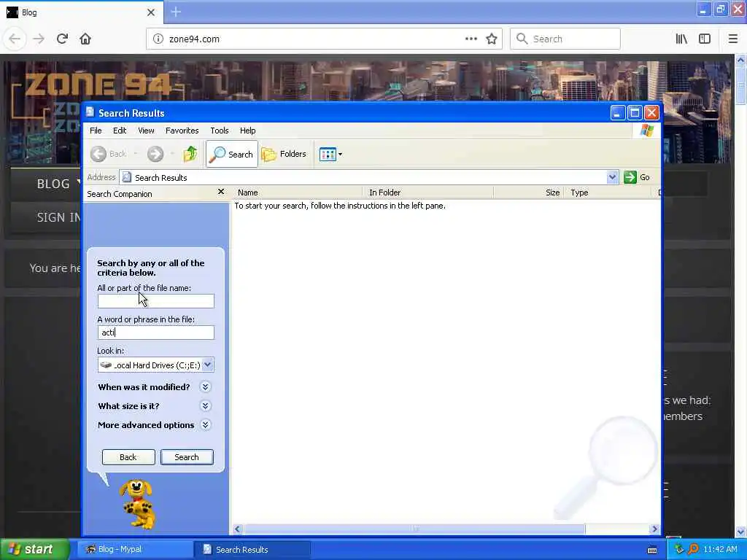Click the file name input field
The height and width of the screenshot is (560, 747).
pos(156,301)
